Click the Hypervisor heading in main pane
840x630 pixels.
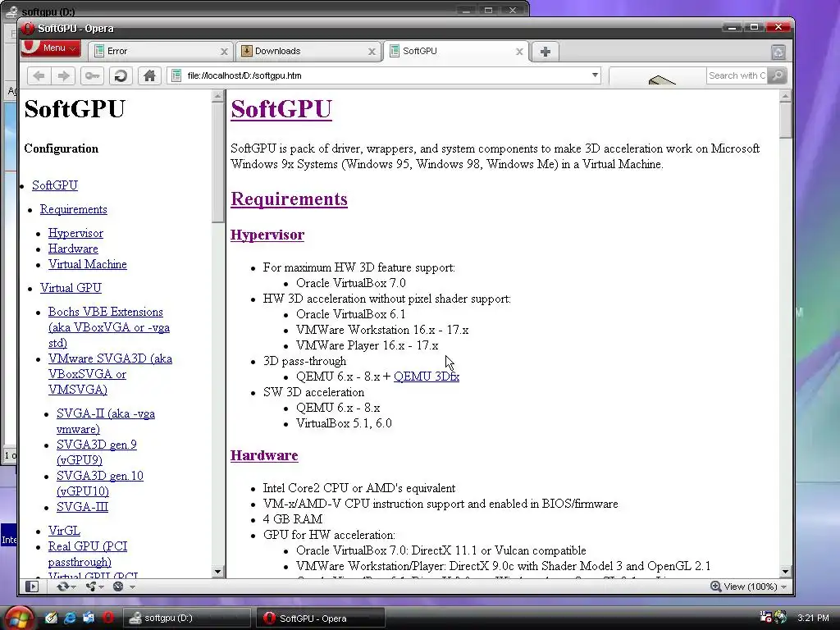tap(267, 235)
